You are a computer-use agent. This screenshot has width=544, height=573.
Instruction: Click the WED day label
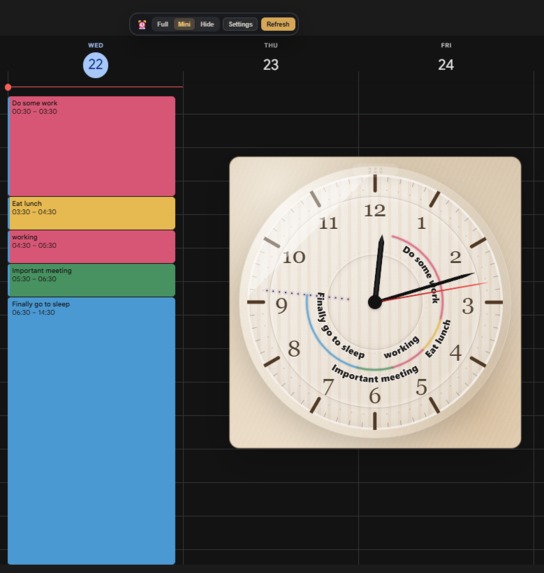click(95, 45)
